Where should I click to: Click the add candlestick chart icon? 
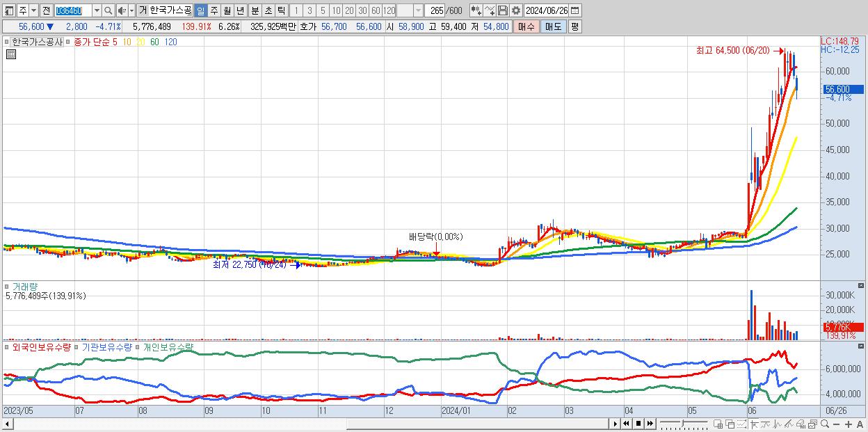pos(476,10)
